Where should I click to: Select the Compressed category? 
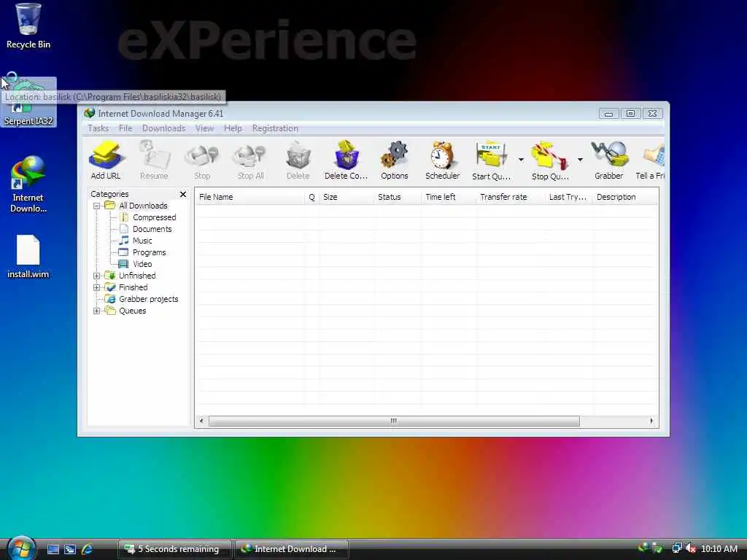[155, 217]
